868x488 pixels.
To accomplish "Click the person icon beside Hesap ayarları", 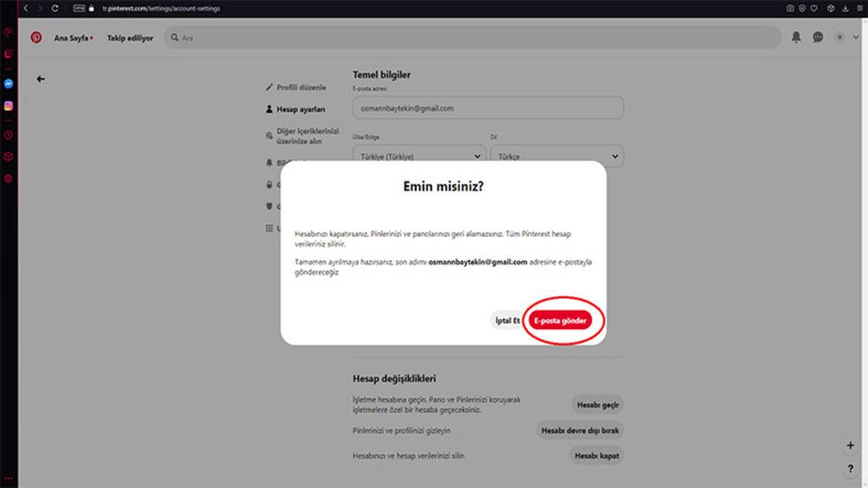I will [268, 108].
